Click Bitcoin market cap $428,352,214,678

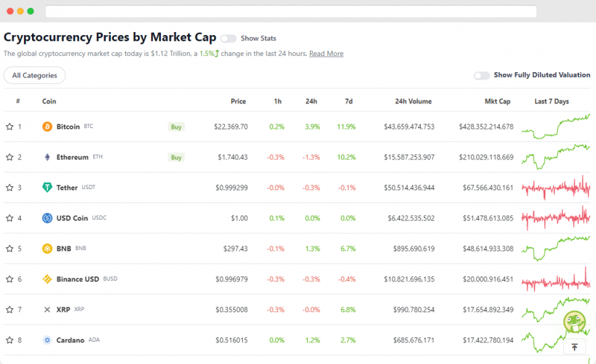click(x=486, y=127)
